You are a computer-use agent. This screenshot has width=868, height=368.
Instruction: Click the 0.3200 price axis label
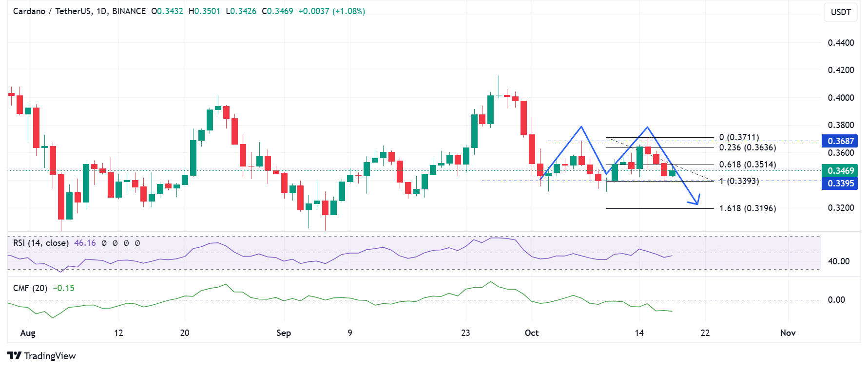[841, 208]
